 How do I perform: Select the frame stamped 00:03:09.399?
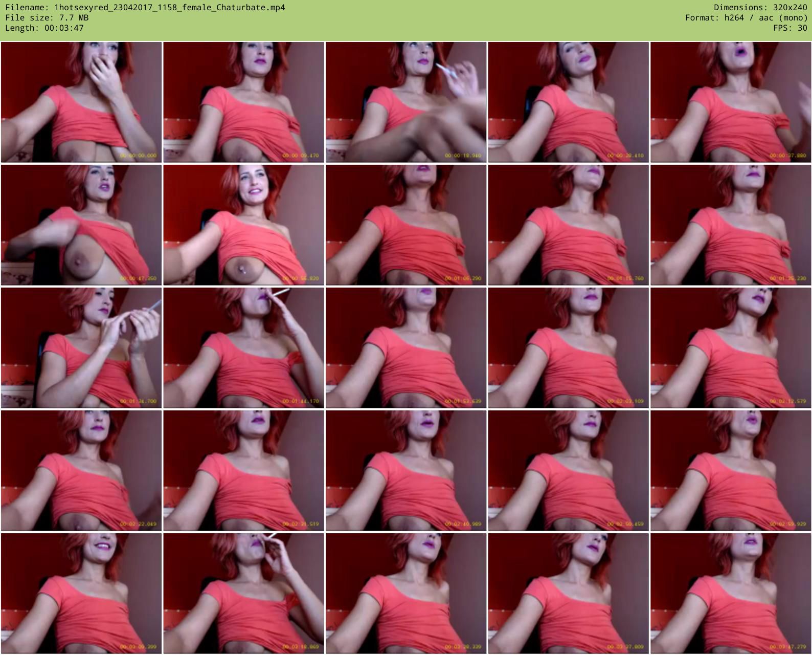pyautogui.click(x=81, y=594)
